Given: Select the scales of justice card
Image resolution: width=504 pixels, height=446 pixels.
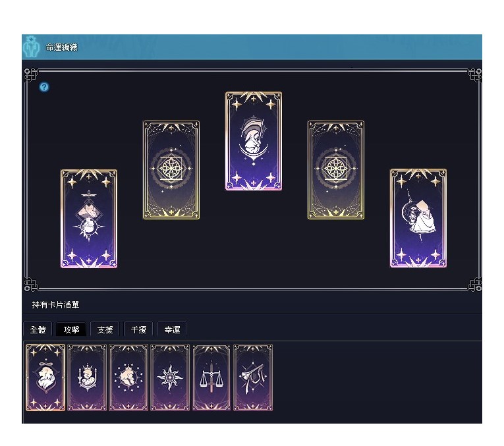Looking at the screenshot, I should (211, 377).
